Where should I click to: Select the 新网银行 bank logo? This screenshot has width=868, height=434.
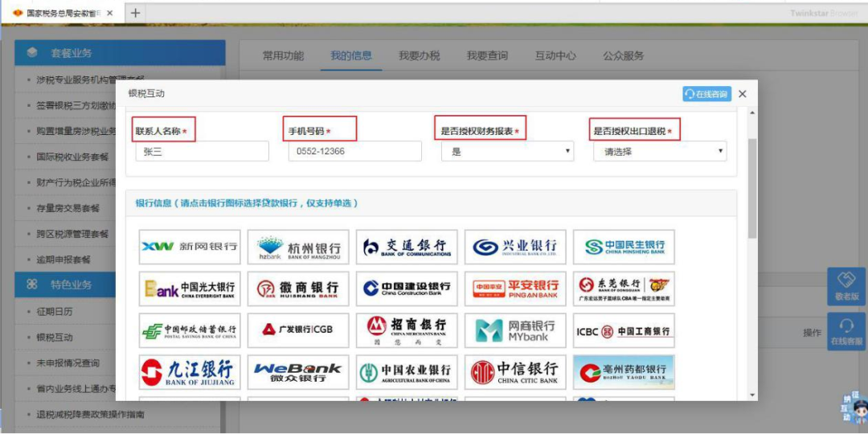click(190, 247)
